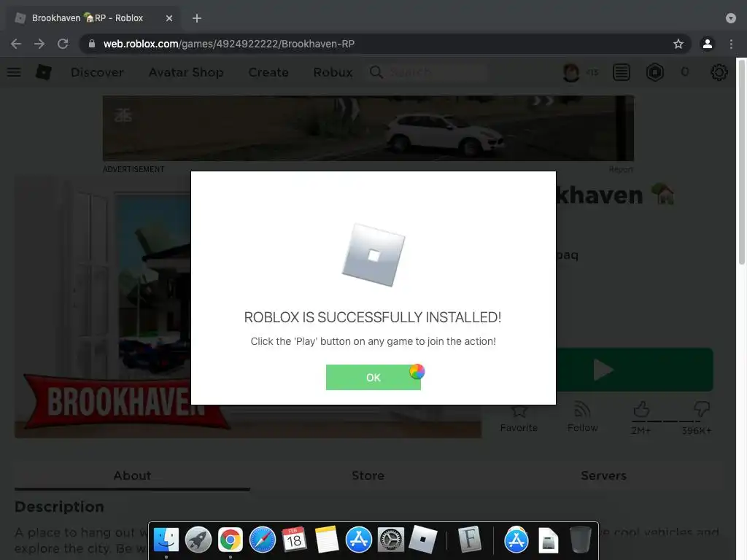Click the white car advertisement banner
This screenshot has height=560, width=747.
pos(368,128)
